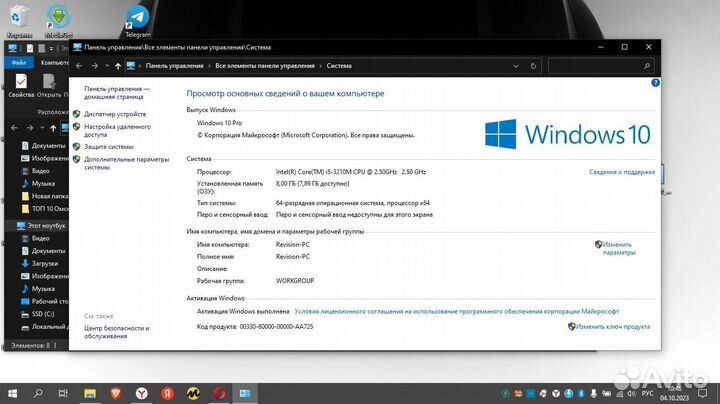Screen dimensions: 720x404
Task: Launch Opera from the taskbar
Action: coord(219,393)
